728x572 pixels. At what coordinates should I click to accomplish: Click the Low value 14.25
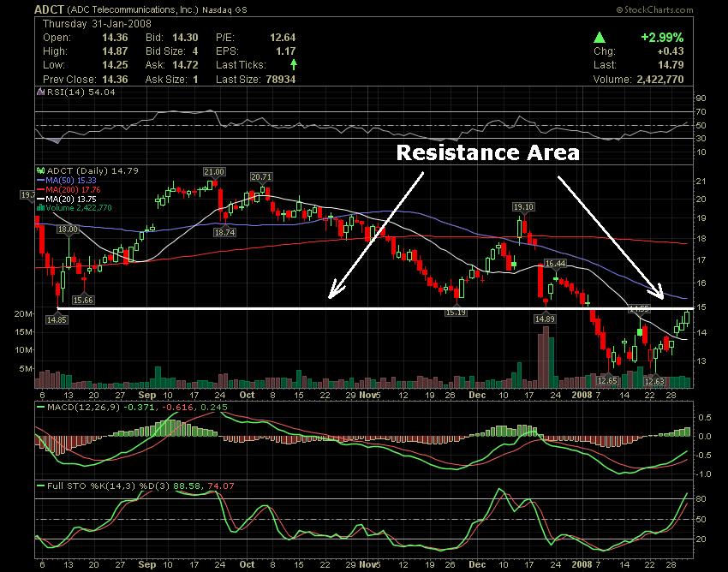tap(115, 65)
